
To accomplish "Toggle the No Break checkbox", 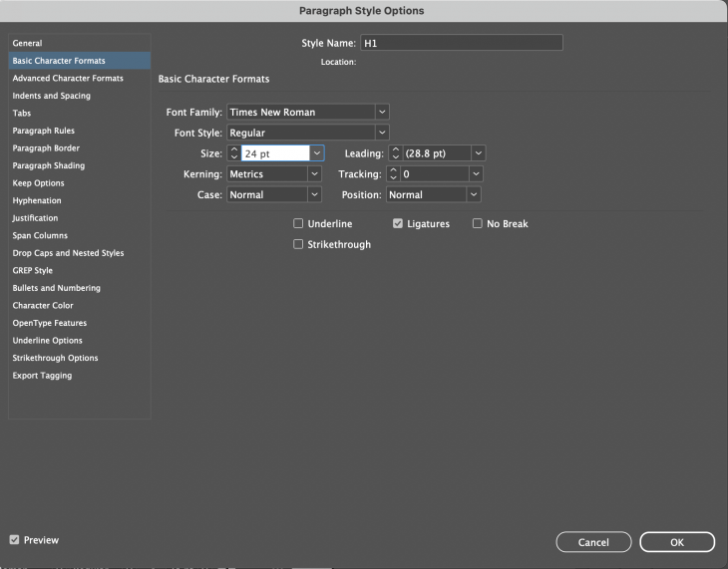I will pyautogui.click(x=478, y=224).
